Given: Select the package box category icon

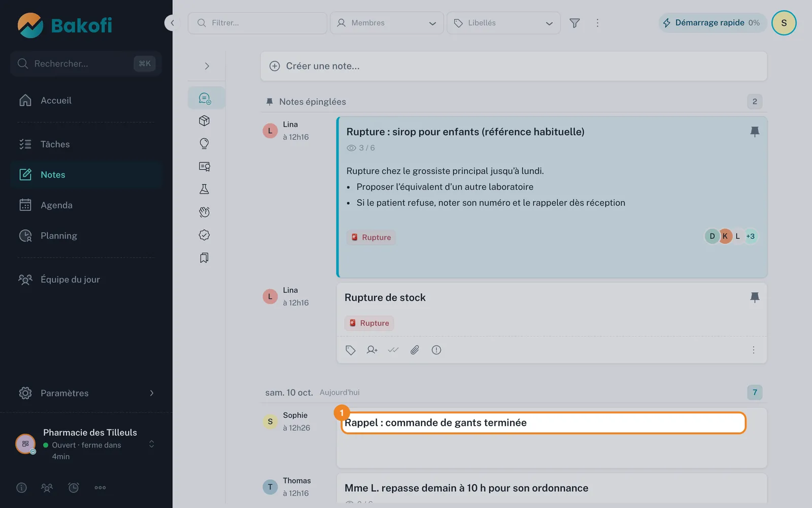Looking at the screenshot, I should (205, 121).
